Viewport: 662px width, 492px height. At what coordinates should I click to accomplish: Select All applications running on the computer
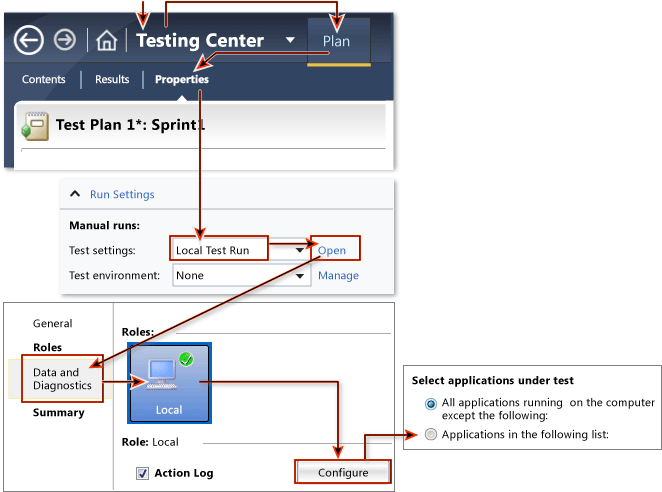pyautogui.click(x=431, y=404)
